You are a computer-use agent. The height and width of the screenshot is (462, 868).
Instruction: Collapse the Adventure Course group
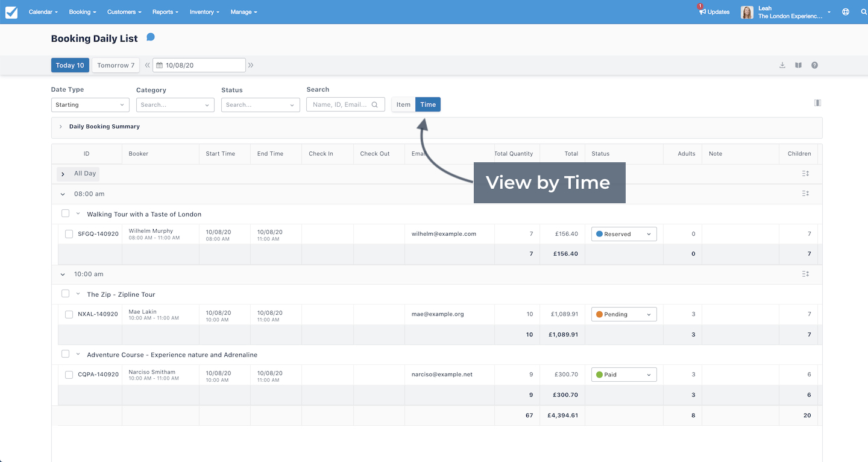pos(78,354)
